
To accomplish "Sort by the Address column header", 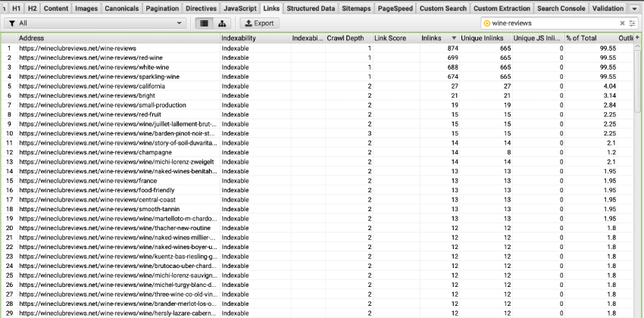I will pos(117,38).
